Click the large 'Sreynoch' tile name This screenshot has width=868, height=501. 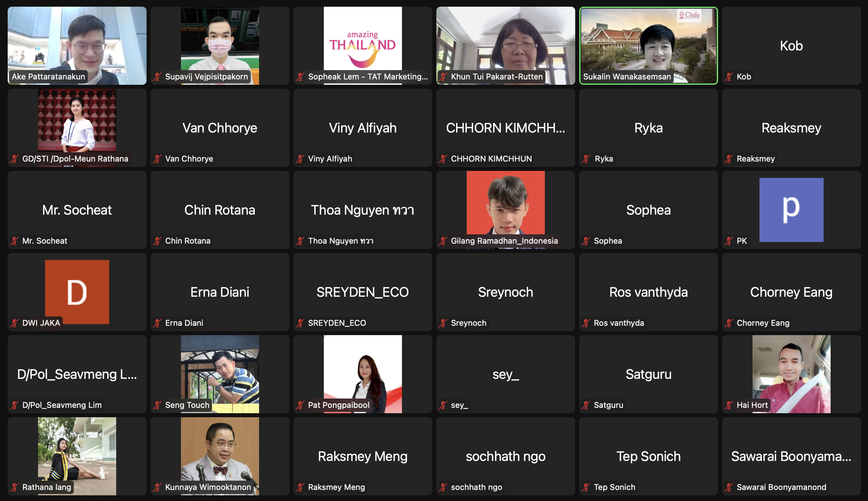tap(505, 292)
